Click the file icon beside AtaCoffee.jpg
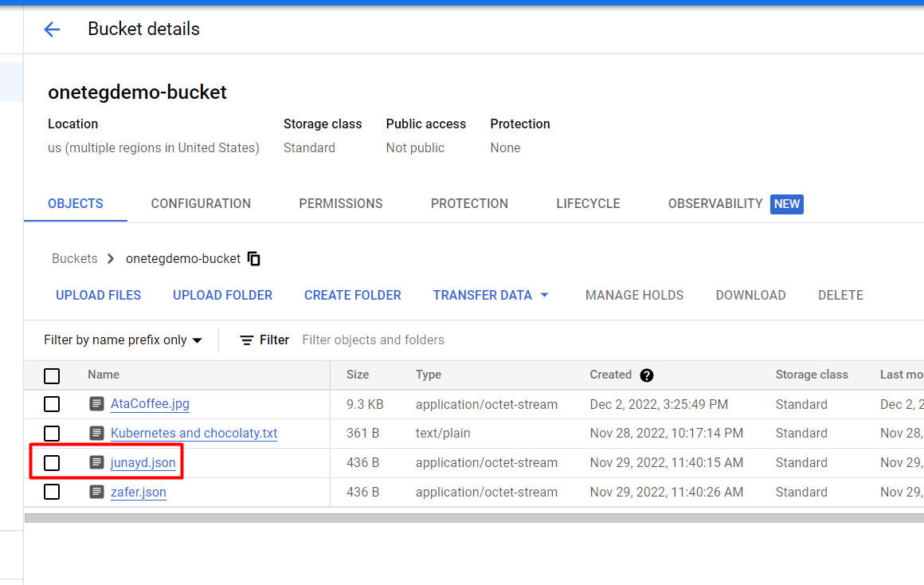Viewport: 924px width, 585px height. click(x=97, y=404)
